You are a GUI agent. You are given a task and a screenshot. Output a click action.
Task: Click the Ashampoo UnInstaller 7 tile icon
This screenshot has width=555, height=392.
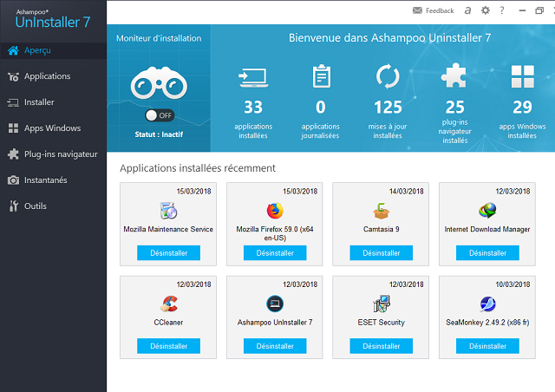point(275,304)
